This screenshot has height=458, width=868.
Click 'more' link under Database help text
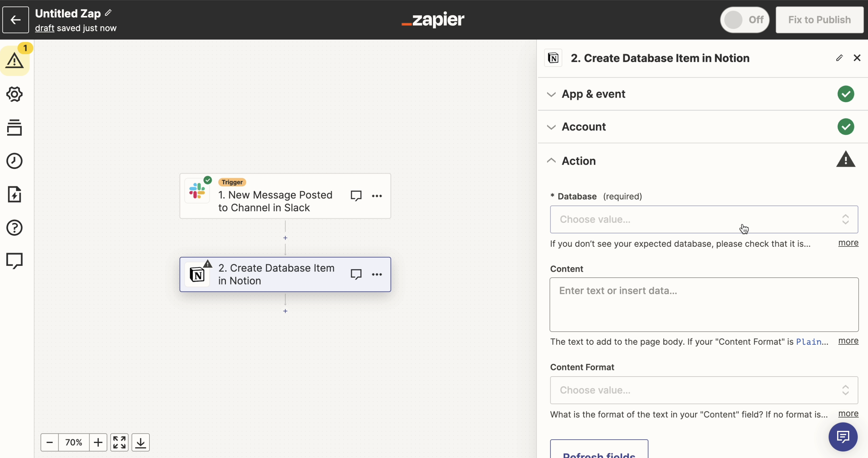pyautogui.click(x=848, y=243)
